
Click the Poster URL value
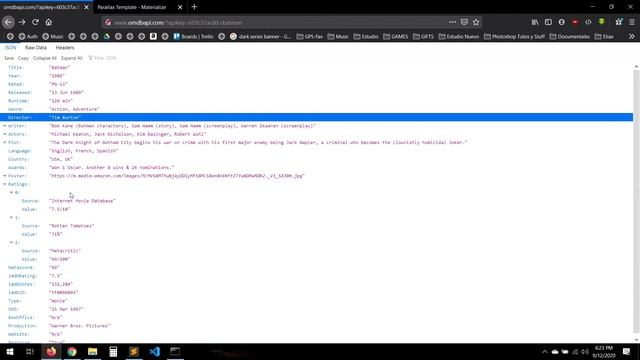point(177,176)
